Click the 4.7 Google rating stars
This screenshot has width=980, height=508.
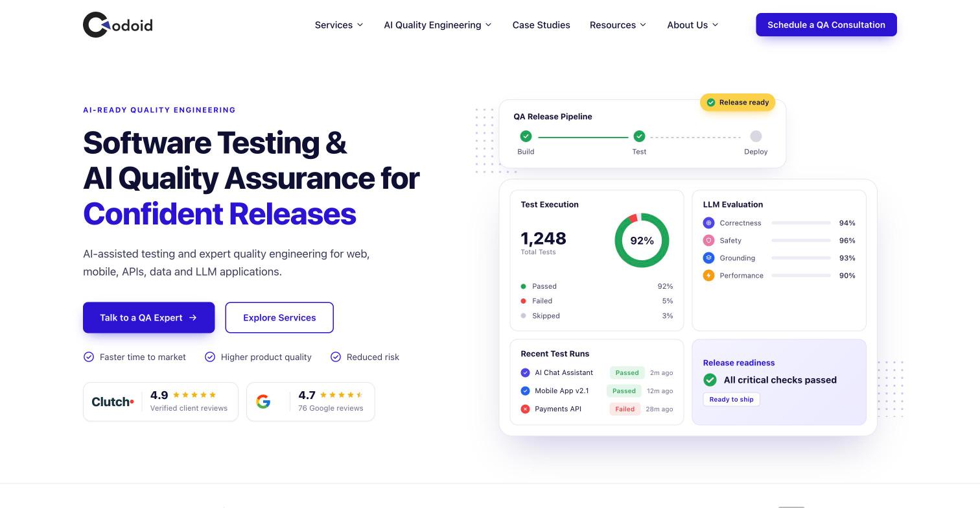tap(342, 394)
